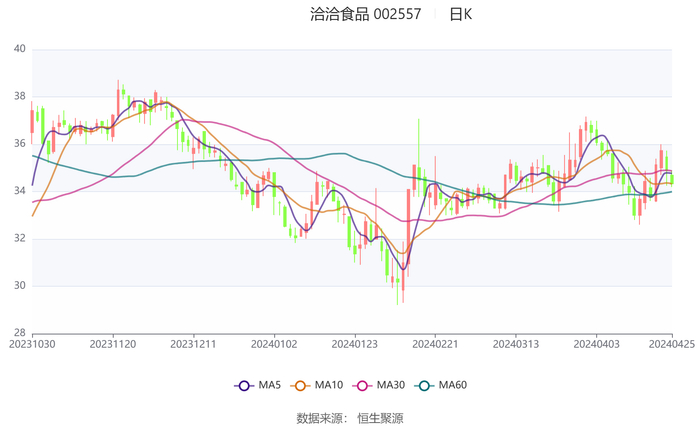Select the 20240425 date on the x-axis

point(670,343)
